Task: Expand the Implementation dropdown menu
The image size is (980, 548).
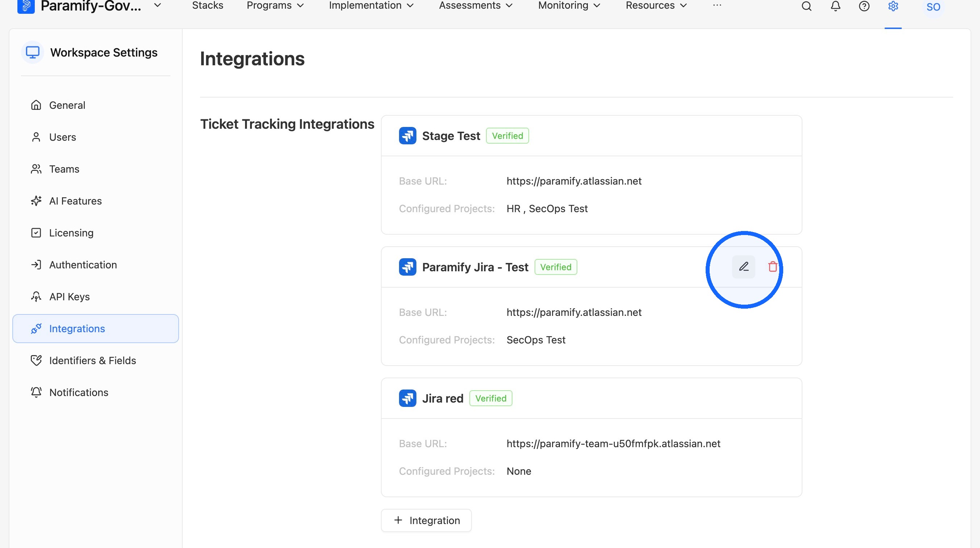Action: point(371,5)
